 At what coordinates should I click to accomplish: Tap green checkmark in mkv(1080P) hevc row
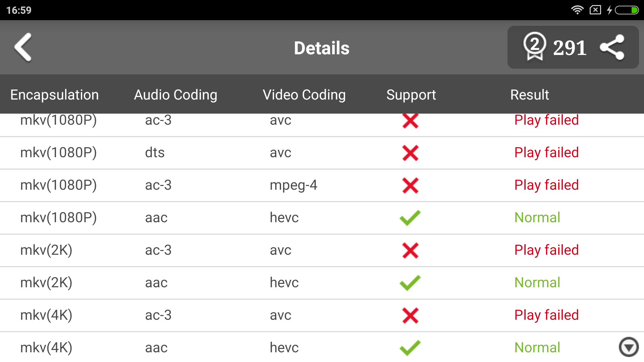click(x=410, y=218)
